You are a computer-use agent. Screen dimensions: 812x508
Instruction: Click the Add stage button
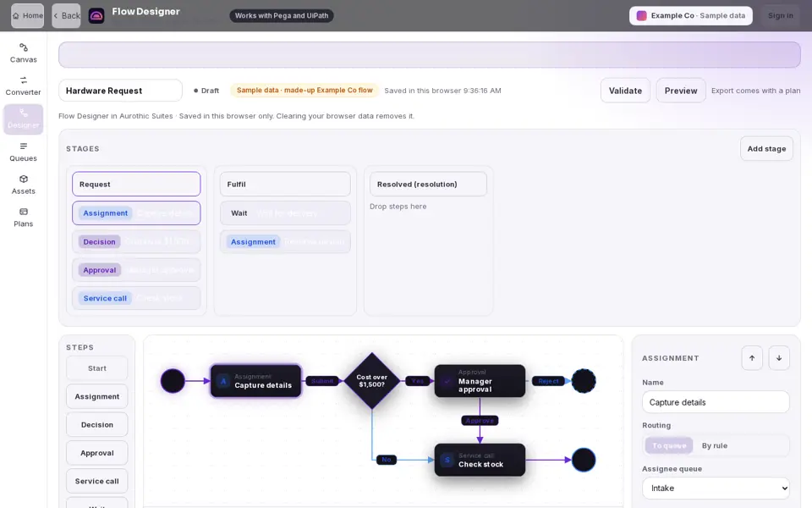(x=766, y=149)
